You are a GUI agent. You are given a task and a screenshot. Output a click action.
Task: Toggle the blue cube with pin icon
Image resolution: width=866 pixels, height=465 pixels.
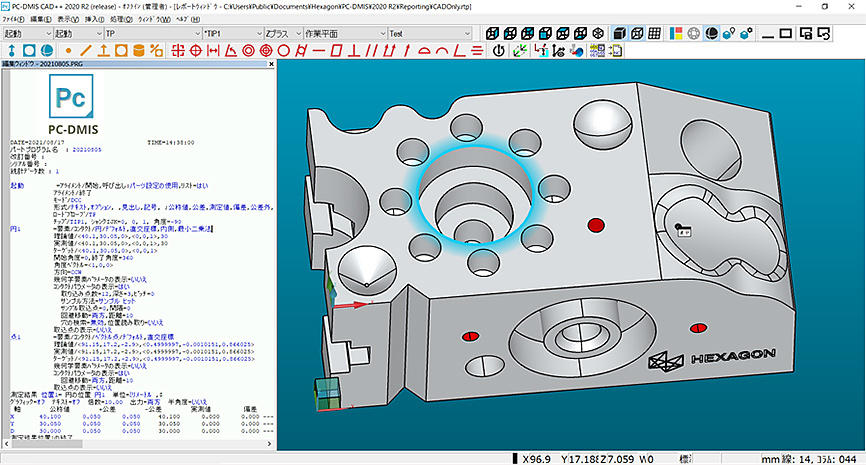click(x=729, y=34)
